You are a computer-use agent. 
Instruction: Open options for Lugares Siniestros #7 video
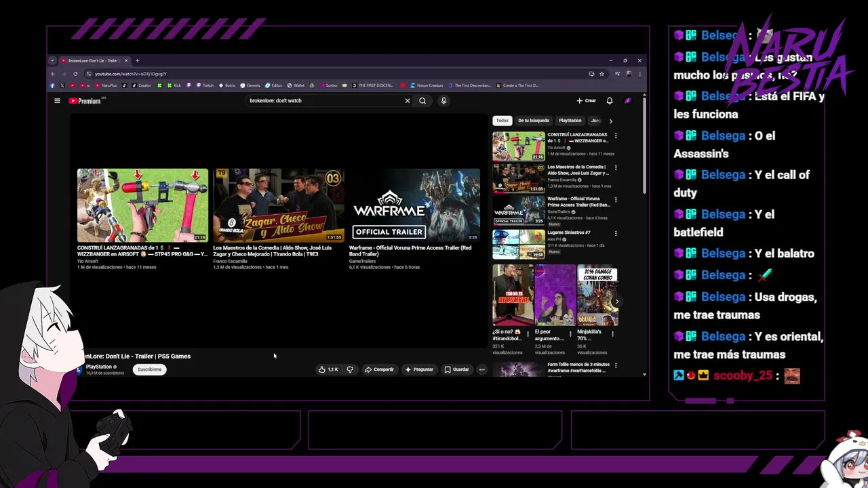(x=616, y=233)
